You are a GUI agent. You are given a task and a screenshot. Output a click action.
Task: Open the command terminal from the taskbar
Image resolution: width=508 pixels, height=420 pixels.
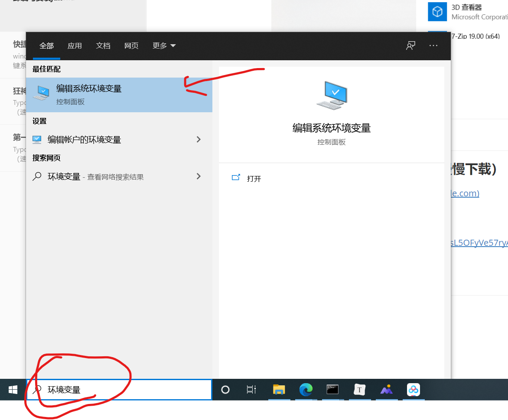tap(333, 390)
